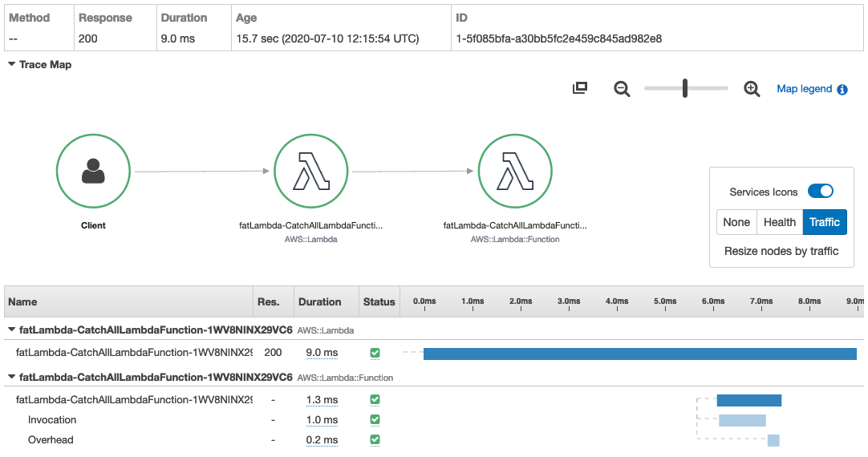The height and width of the screenshot is (457, 868).
Task: Collapse the Trace Map section
Action: point(12,64)
